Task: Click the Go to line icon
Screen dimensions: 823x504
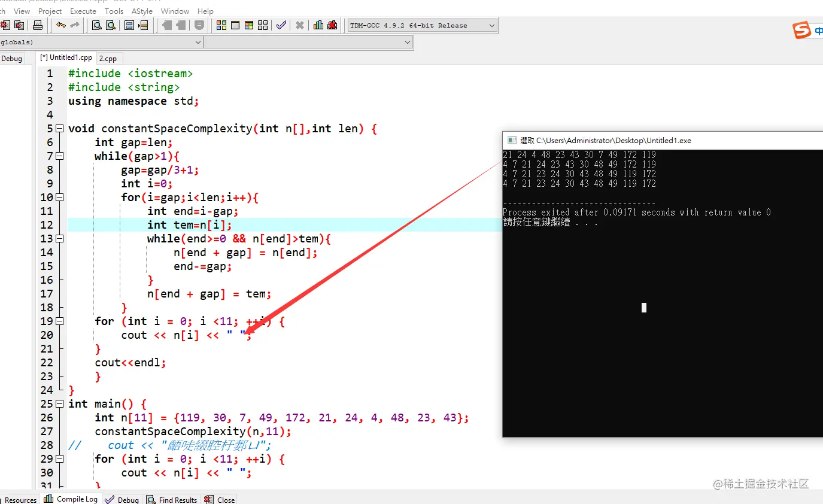Action: tap(143, 25)
